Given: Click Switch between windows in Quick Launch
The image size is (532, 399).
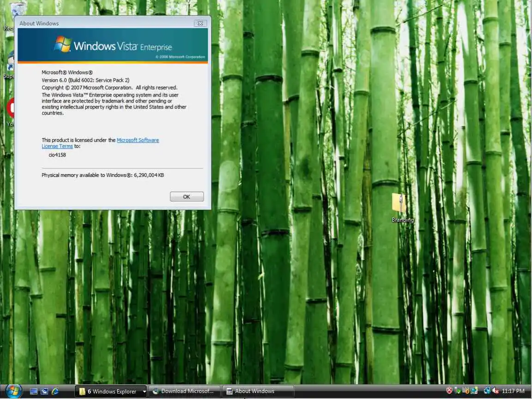Looking at the screenshot, I should (44, 391).
